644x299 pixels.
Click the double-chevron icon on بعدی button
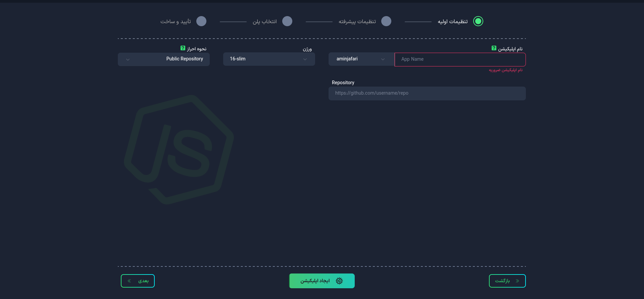pos(129,281)
